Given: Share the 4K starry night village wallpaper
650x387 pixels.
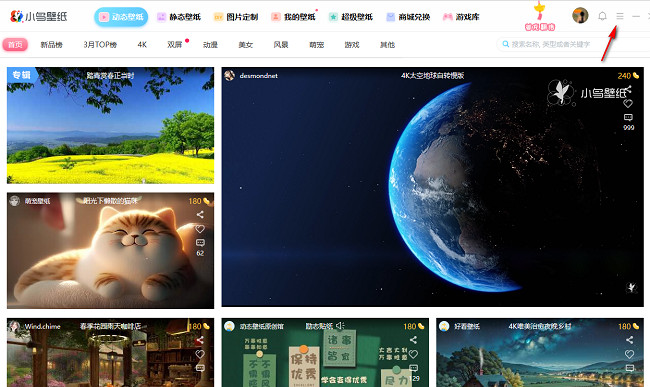Looking at the screenshot, I should click(x=630, y=340).
